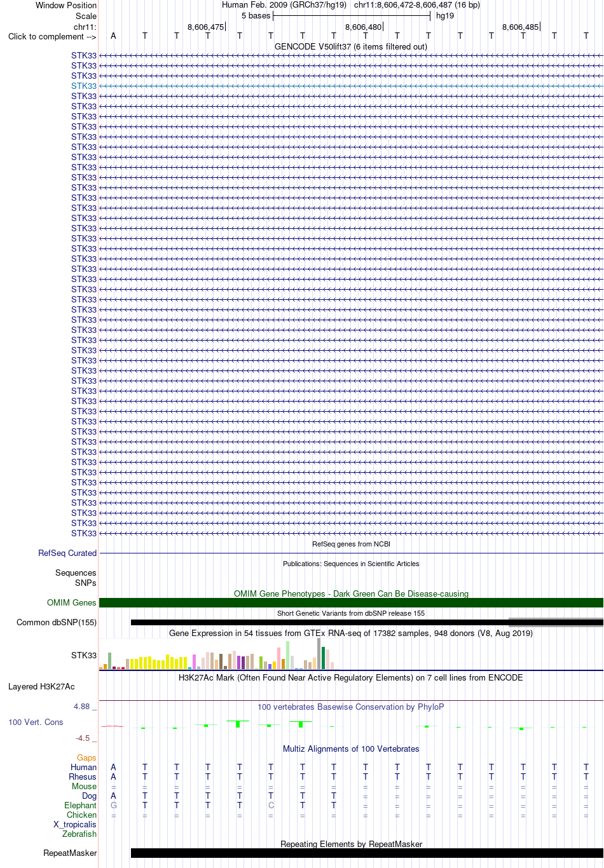Click "RefSeq genes from NCBI" track title

[x=351, y=544]
